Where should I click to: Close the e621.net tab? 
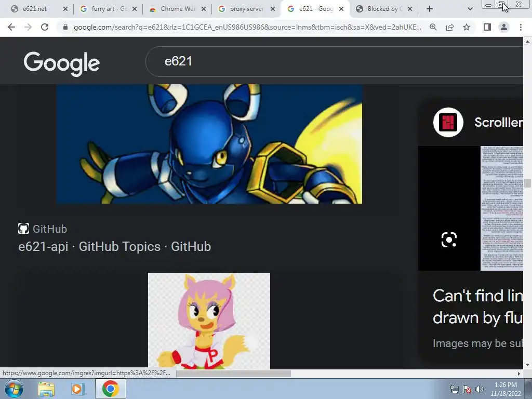[65, 9]
